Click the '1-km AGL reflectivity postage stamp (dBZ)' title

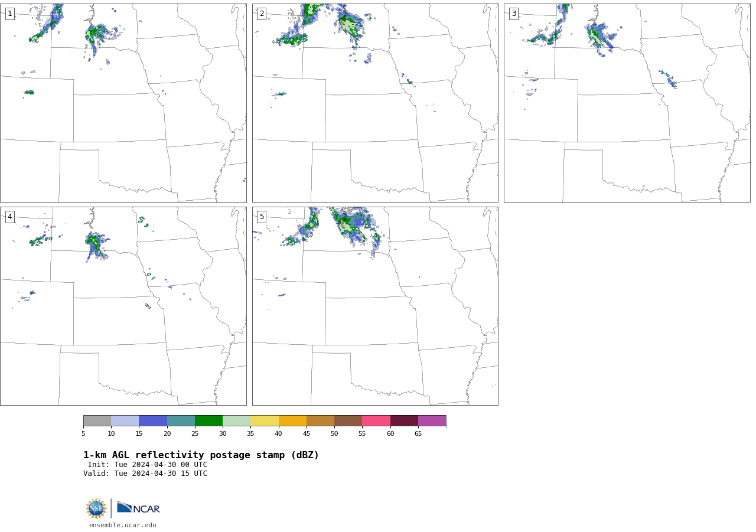point(201,455)
